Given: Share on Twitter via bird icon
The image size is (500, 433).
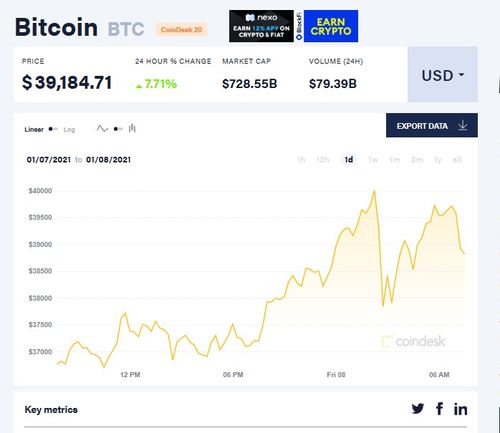Looking at the screenshot, I should (418, 409).
